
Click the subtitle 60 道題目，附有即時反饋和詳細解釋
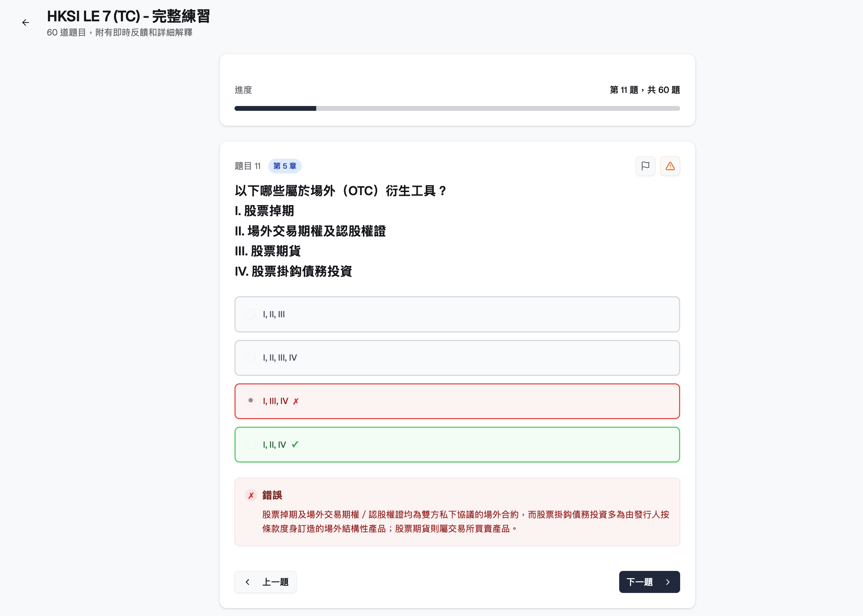[119, 33]
